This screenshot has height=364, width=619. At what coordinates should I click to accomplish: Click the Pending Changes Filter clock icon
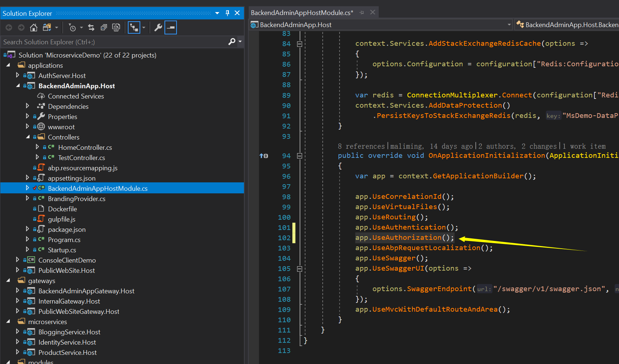[73, 27]
